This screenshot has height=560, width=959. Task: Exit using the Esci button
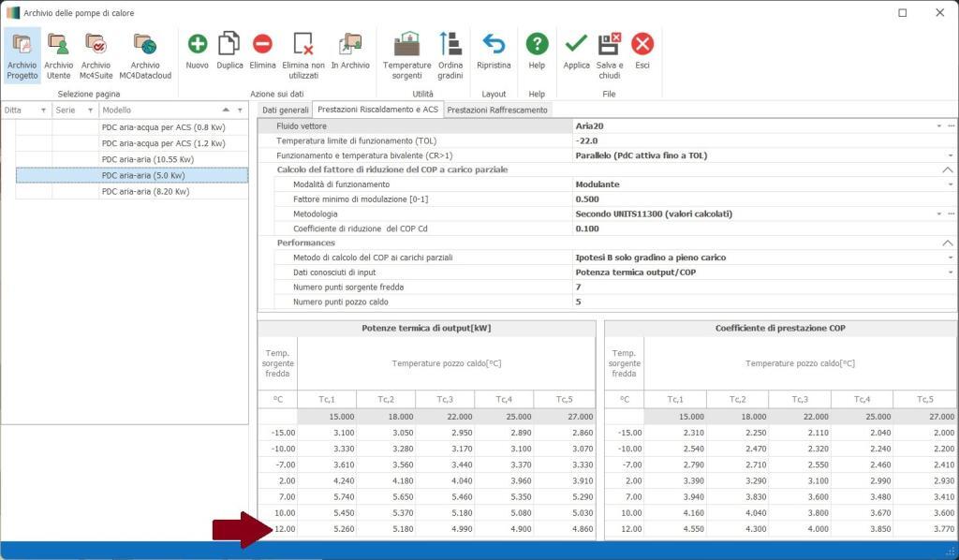tap(642, 52)
